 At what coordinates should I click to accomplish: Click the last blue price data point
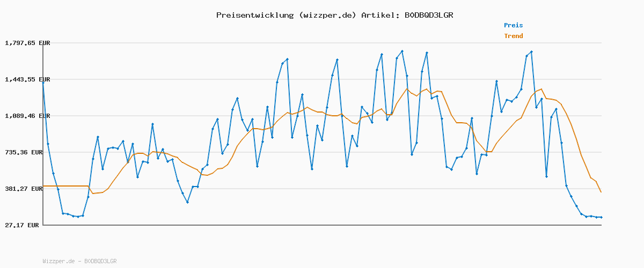pyautogui.click(x=601, y=217)
